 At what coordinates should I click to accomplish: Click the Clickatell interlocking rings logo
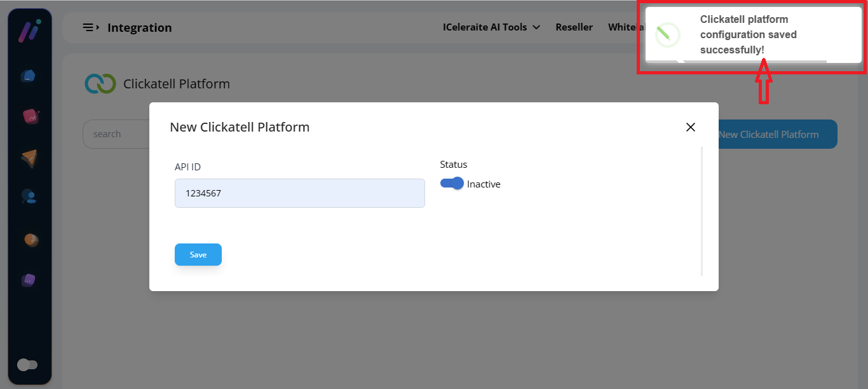coord(100,84)
